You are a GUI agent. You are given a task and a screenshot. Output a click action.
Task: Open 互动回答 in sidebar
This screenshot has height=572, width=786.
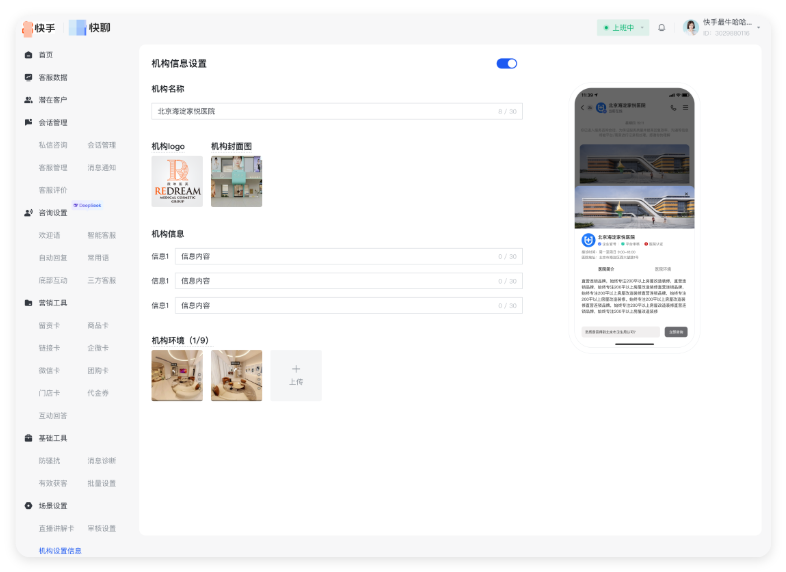pos(53,416)
